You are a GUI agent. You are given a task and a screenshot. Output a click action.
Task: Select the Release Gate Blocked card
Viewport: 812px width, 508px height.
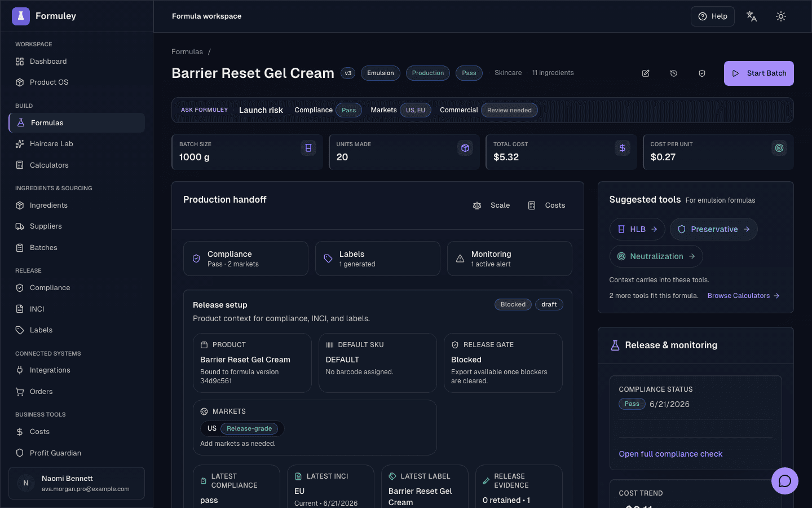(x=503, y=363)
